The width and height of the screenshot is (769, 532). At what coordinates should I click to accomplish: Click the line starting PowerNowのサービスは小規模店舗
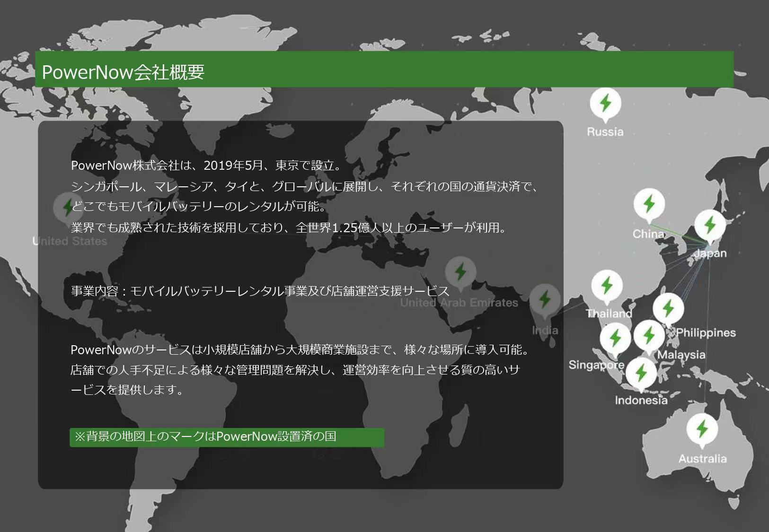tap(300, 350)
